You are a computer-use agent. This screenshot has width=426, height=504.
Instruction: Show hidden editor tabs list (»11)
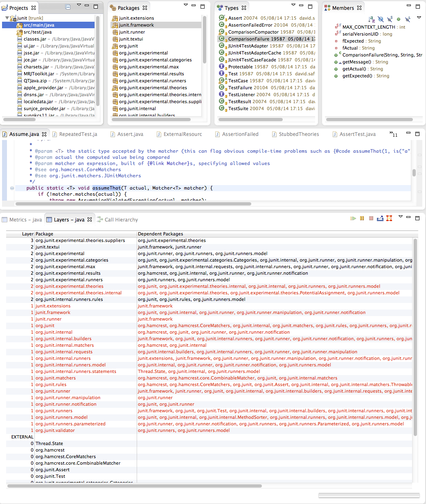pos(393,134)
